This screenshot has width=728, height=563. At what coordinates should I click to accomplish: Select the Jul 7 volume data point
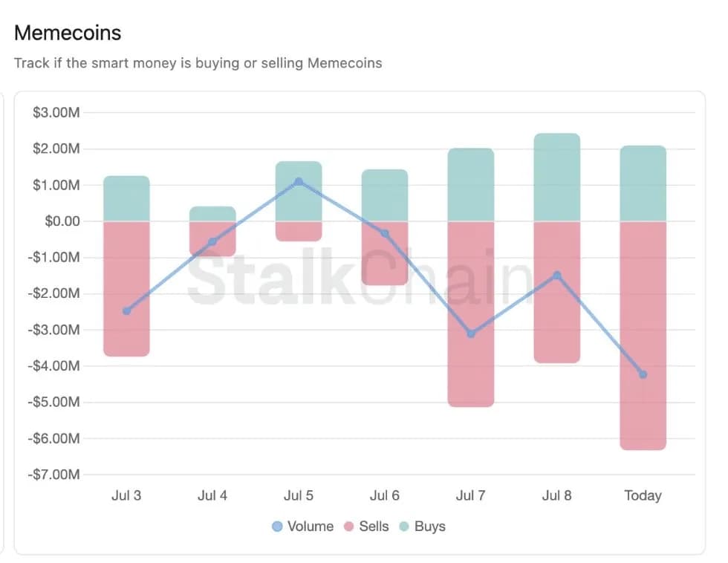click(x=471, y=333)
